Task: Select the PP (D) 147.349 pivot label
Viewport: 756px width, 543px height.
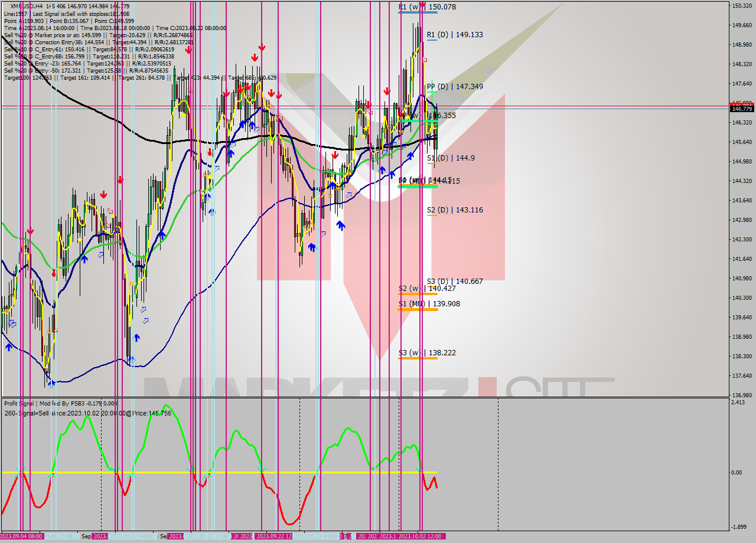Action: (x=455, y=87)
